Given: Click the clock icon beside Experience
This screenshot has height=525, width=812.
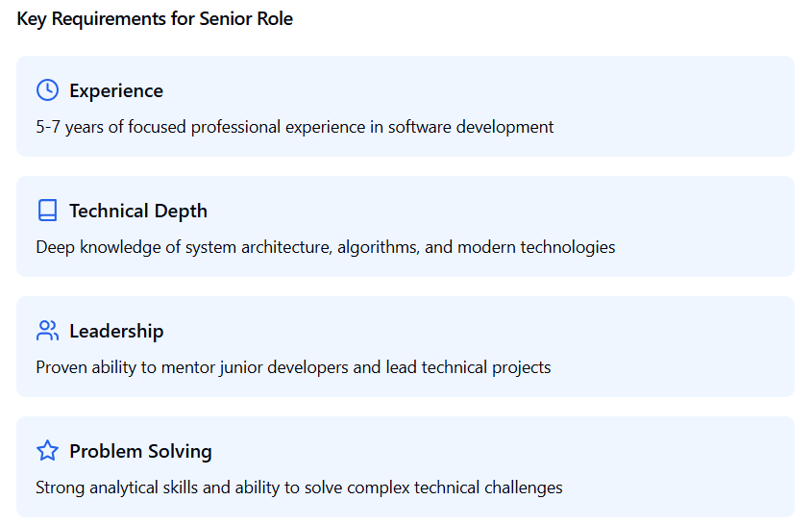Looking at the screenshot, I should coord(48,90).
